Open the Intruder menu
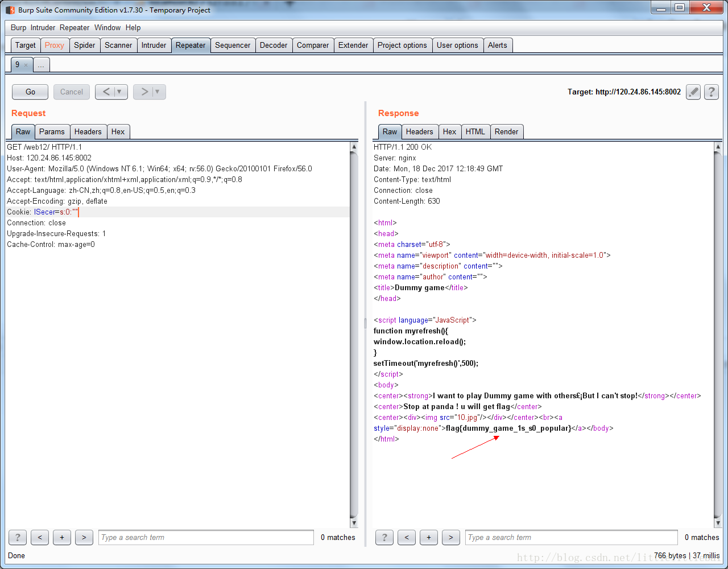The image size is (728, 569). 43,27
